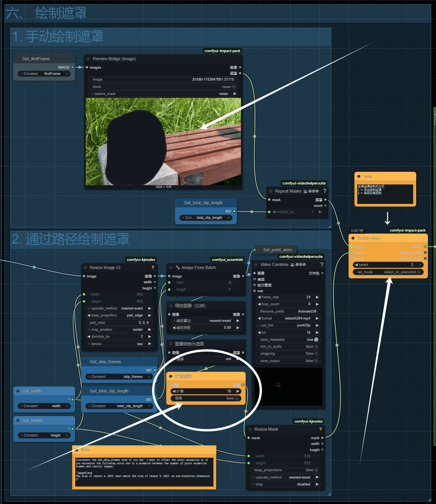Image resolution: width=436 pixels, height=504 pixels.
Task: Click orange help icon on Resize Image v2
Action: click(x=153, y=267)
